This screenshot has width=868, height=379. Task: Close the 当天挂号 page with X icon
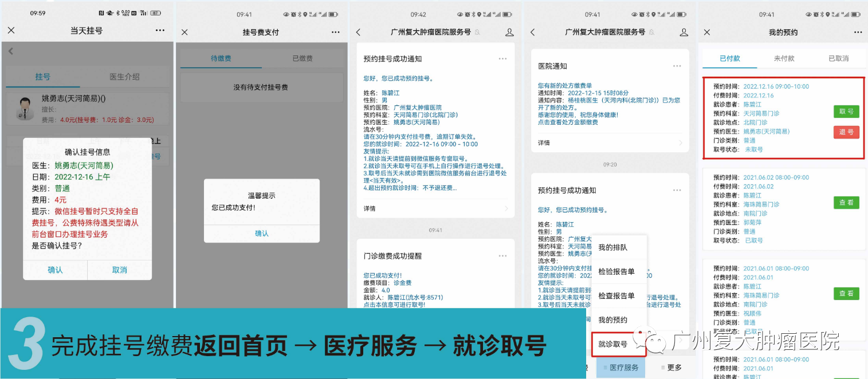tap(11, 30)
